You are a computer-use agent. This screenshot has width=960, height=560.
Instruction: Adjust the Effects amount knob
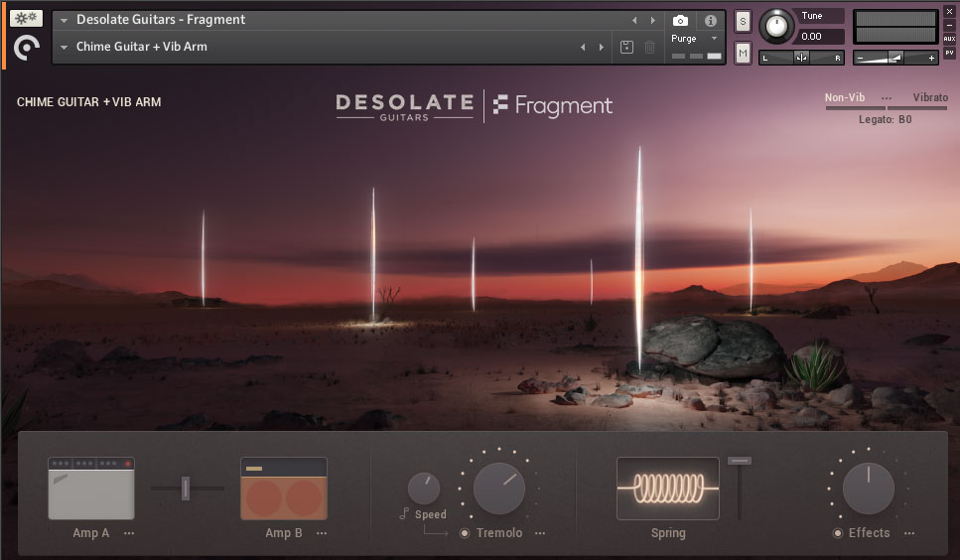point(868,488)
